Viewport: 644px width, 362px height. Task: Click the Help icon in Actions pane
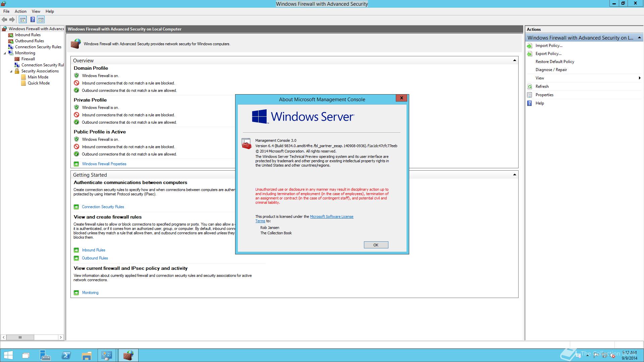pyautogui.click(x=530, y=103)
